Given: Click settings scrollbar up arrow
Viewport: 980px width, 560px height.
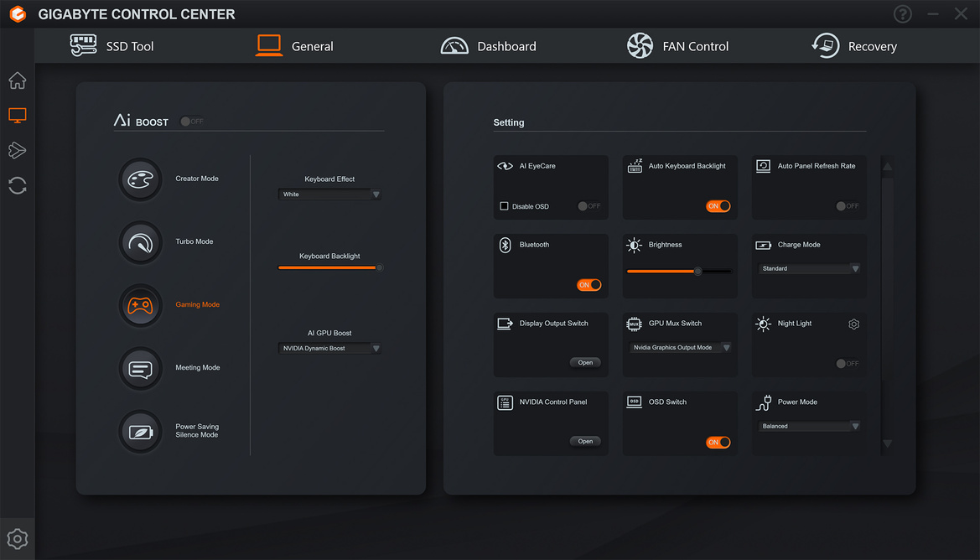Looking at the screenshot, I should point(887,166).
